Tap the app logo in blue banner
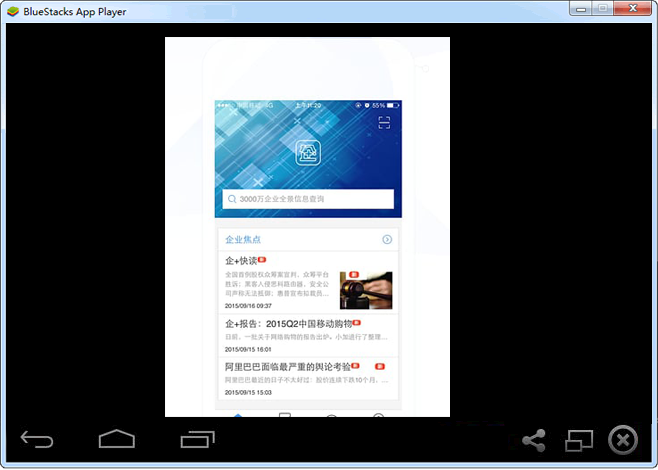The height and width of the screenshot is (470, 658). point(308,152)
